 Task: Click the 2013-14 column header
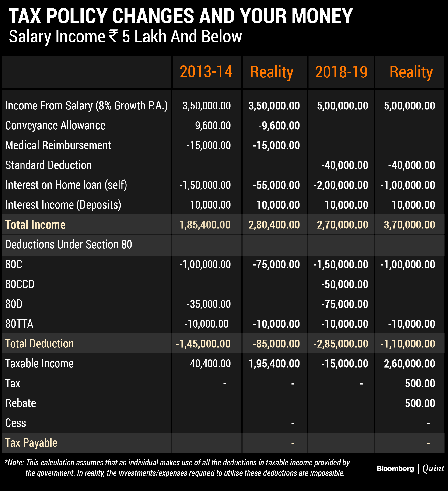pos(206,72)
